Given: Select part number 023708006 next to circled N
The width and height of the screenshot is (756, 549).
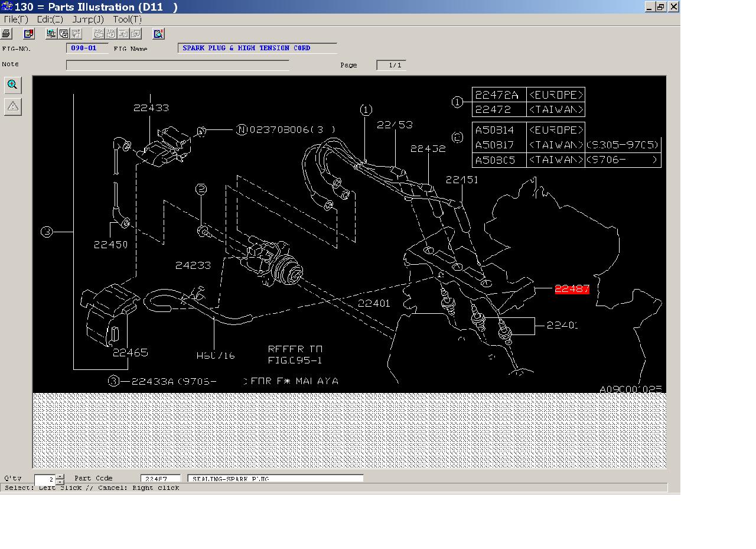Looking at the screenshot, I should click(292, 129).
